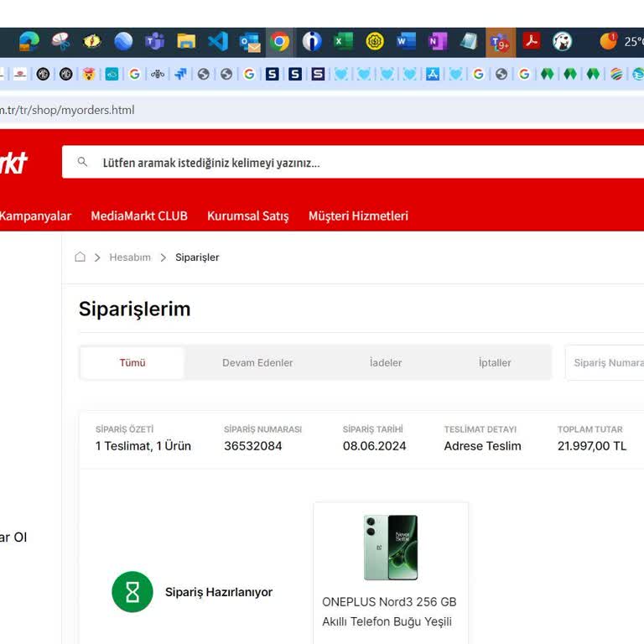Open Müşteri Hizmetleri menu item
Viewport: 644px width, 644px height.
pos(359,216)
